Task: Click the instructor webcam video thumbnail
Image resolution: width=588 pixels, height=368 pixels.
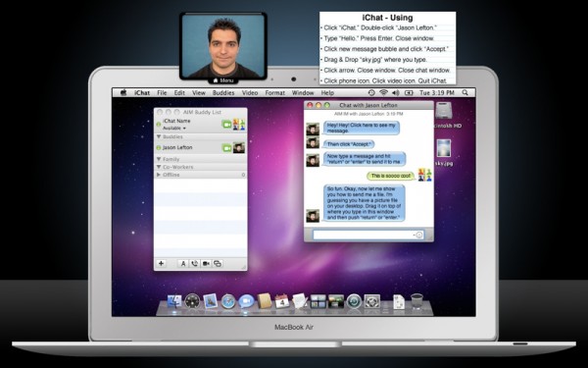Action: coord(223,45)
